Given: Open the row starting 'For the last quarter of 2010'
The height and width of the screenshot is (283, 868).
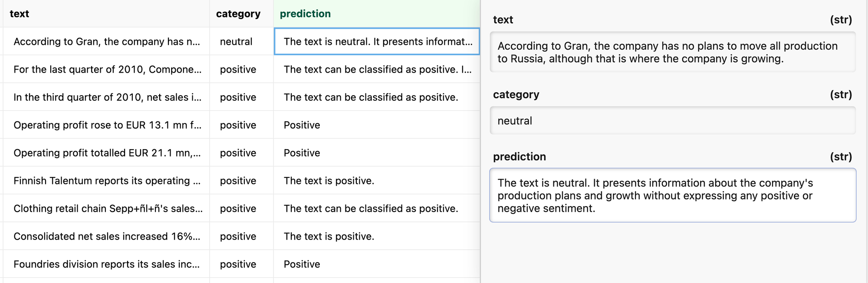Looking at the screenshot, I should point(107,70).
